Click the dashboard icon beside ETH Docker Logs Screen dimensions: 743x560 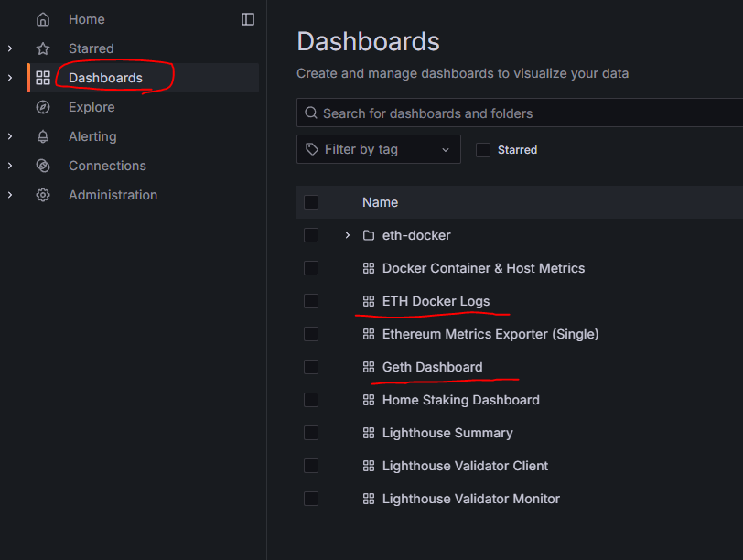tap(369, 301)
